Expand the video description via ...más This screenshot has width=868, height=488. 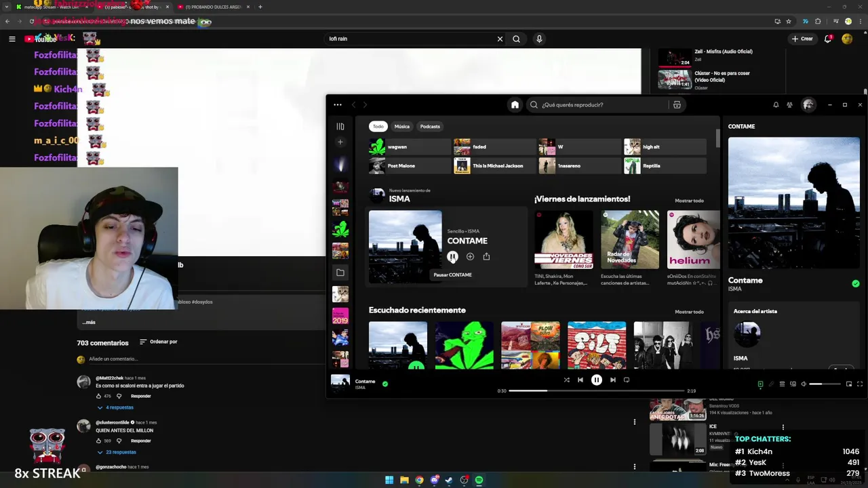click(89, 323)
